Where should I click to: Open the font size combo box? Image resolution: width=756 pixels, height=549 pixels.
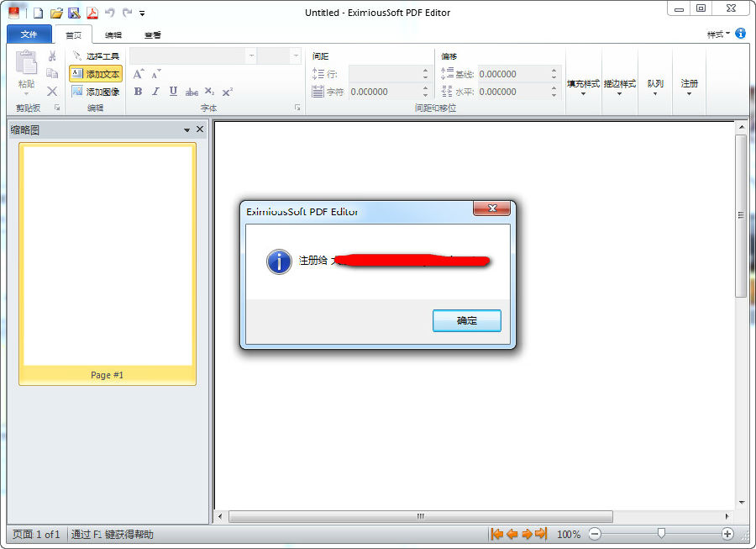pos(279,56)
